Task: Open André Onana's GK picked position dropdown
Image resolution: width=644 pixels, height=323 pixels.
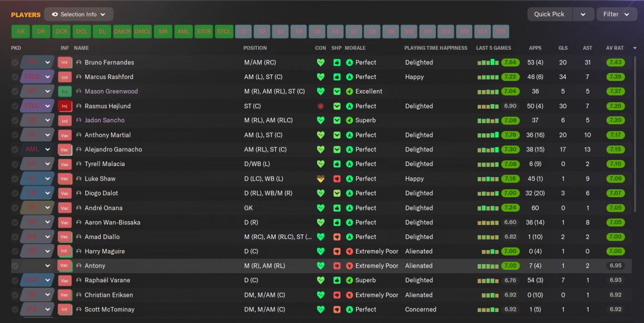Action: 37,208
